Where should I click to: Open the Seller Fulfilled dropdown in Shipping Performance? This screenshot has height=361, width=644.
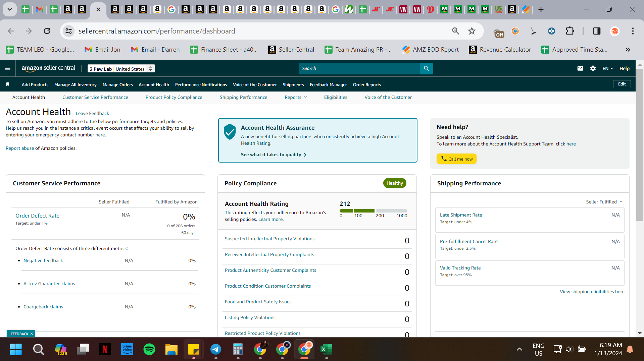(x=604, y=202)
